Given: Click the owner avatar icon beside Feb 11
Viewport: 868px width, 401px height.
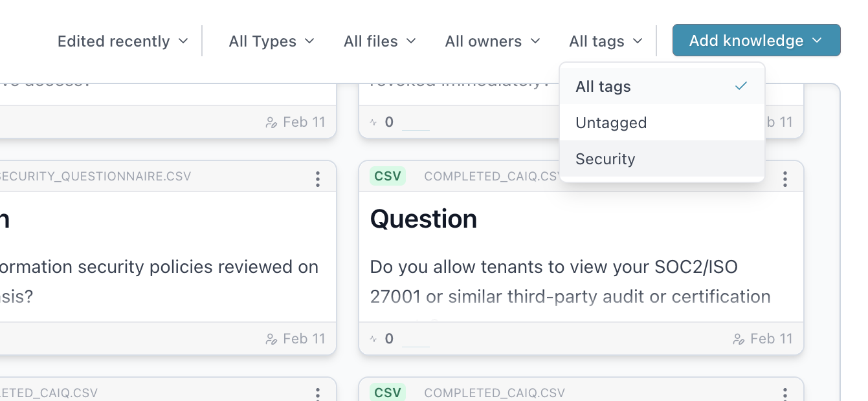Looking at the screenshot, I should click(740, 338).
